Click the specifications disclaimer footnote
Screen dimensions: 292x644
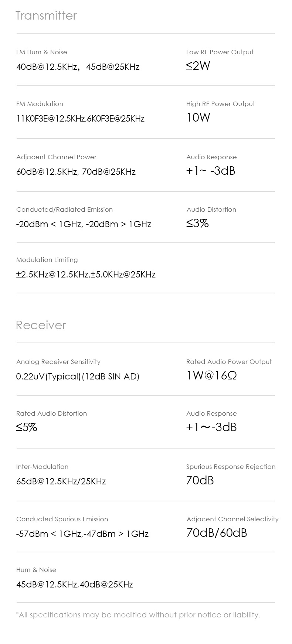coord(138,615)
